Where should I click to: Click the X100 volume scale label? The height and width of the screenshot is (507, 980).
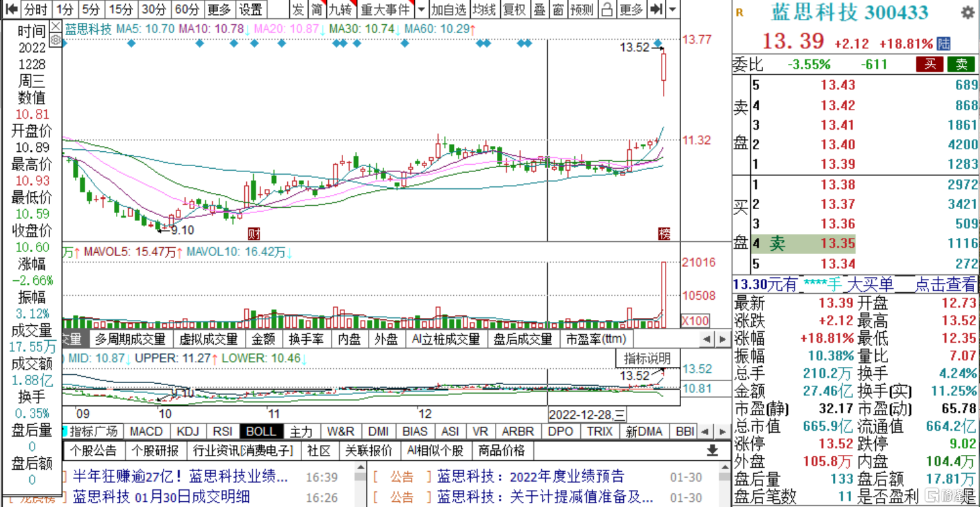[x=694, y=321]
